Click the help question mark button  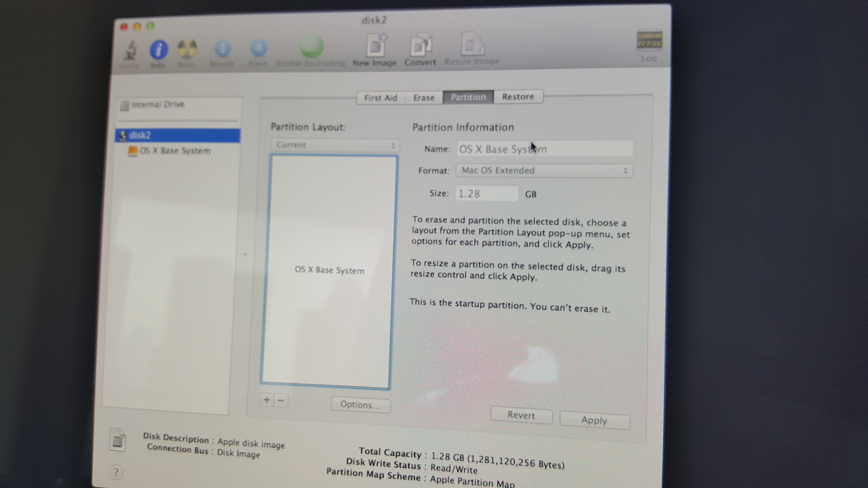(116, 472)
